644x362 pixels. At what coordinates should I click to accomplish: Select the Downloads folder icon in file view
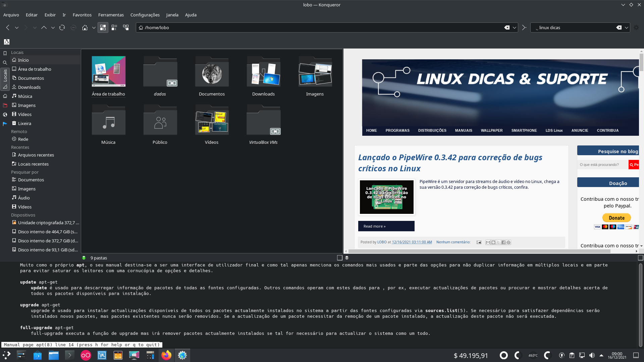pos(264,72)
